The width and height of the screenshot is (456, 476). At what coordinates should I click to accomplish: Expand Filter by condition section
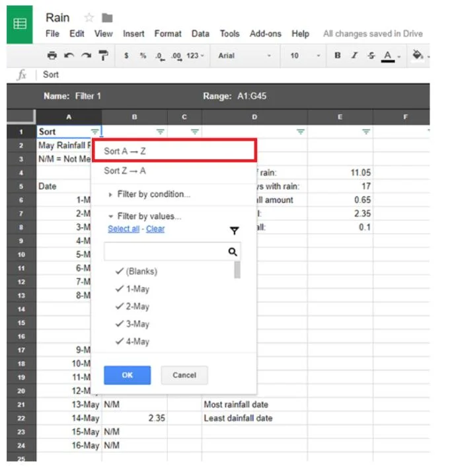pos(150,194)
